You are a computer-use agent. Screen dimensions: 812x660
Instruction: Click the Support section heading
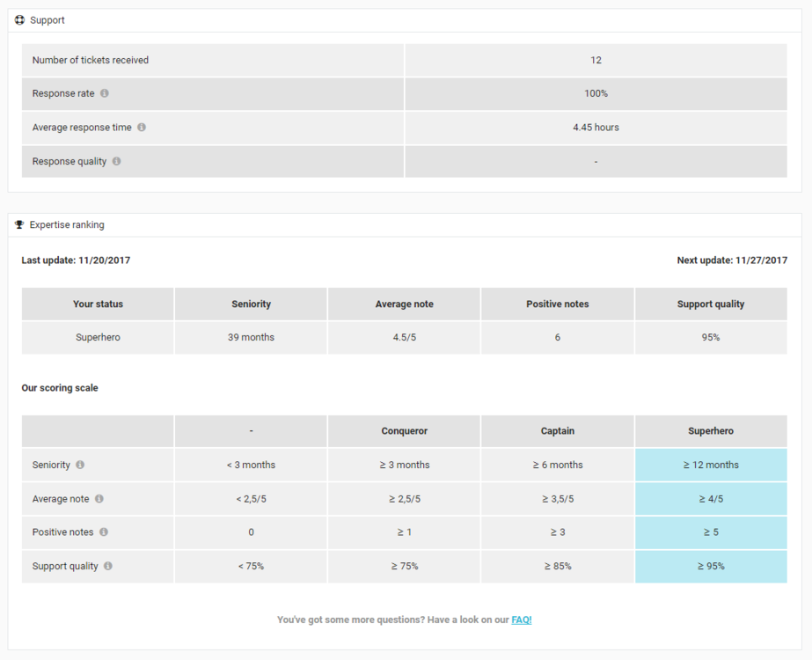48,20
